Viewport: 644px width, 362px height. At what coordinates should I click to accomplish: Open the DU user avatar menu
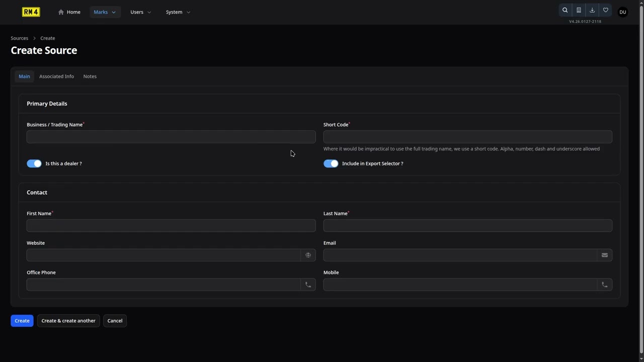pyautogui.click(x=623, y=12)
